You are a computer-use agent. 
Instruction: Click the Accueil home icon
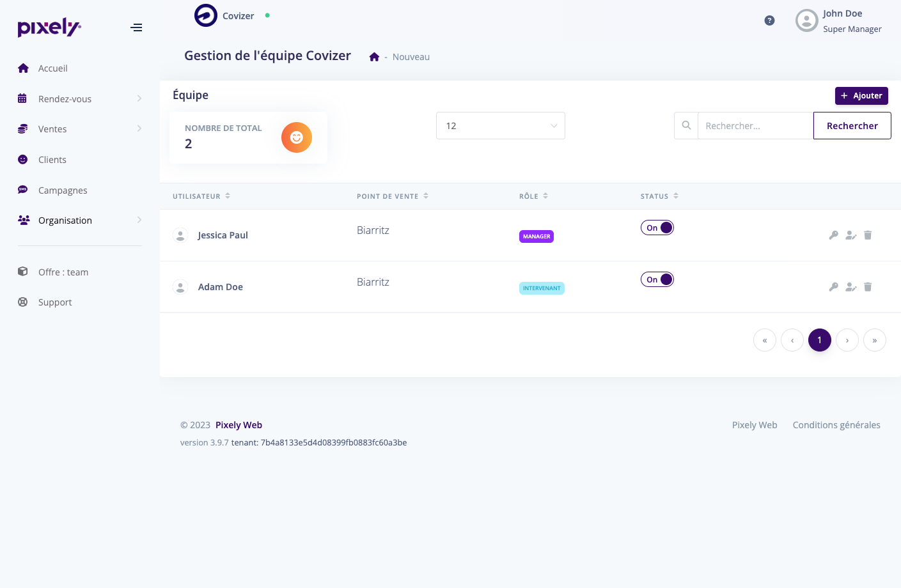point(23,68)
